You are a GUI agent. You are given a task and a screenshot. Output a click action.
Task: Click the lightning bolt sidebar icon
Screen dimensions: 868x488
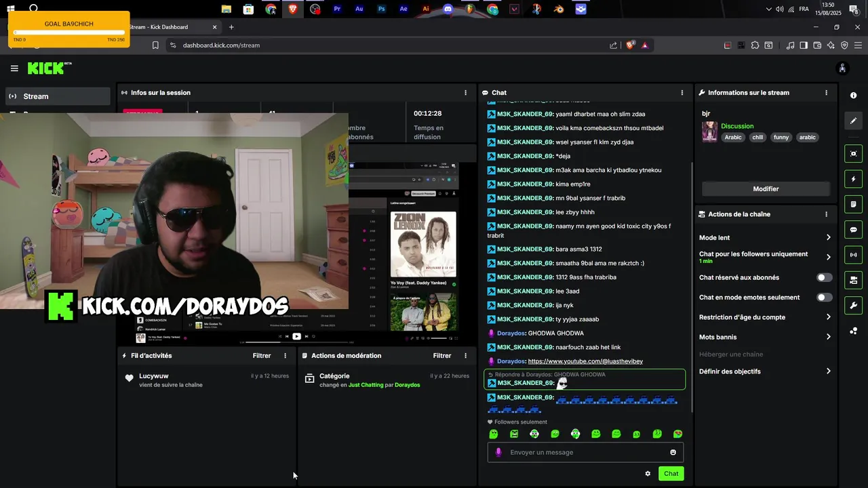pyautogui.click(x=853, y=179)
